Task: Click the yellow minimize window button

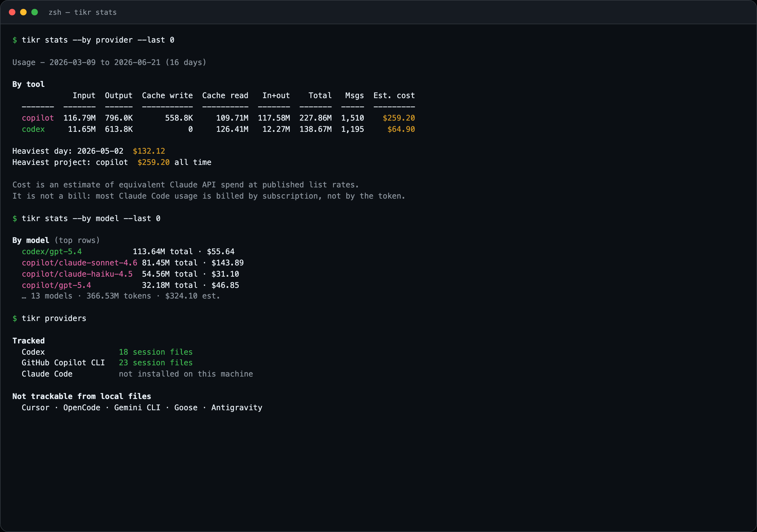Action: [x=23, y=12]
